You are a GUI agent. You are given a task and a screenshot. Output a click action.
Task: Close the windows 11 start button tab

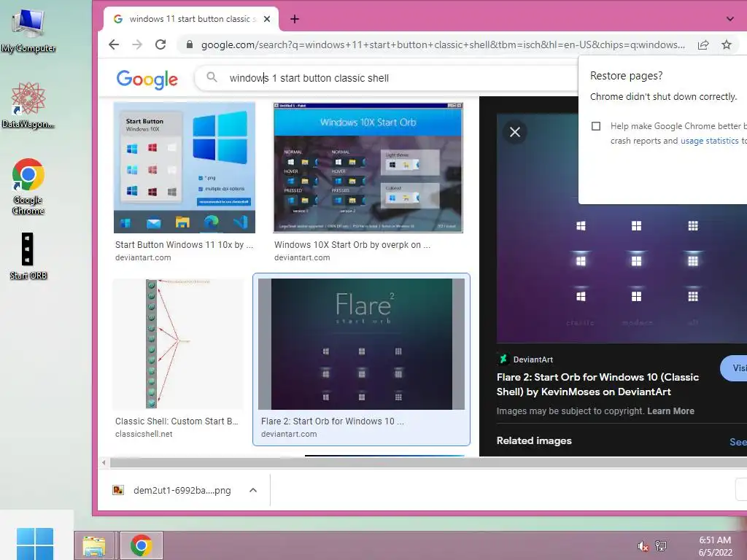267,19
